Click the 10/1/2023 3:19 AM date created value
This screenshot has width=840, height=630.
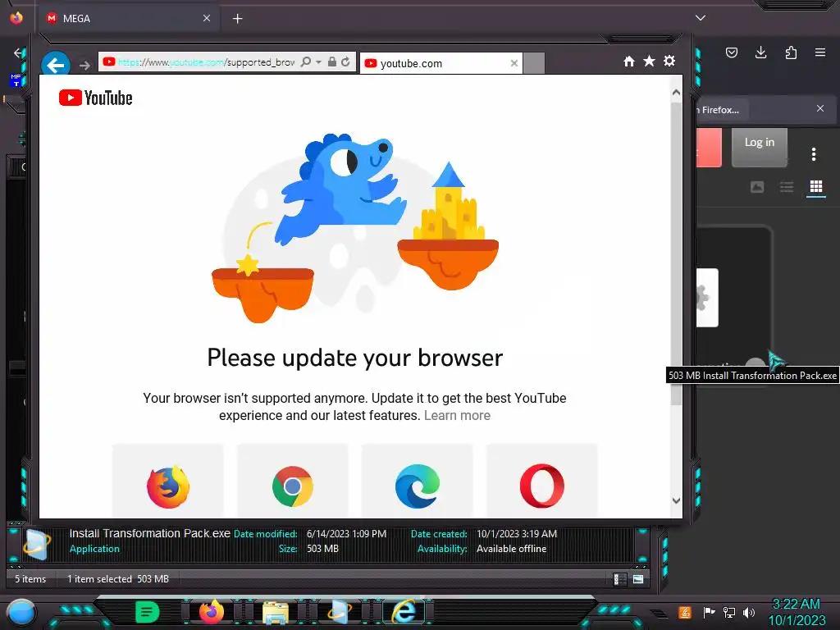[x=517, y=534]
